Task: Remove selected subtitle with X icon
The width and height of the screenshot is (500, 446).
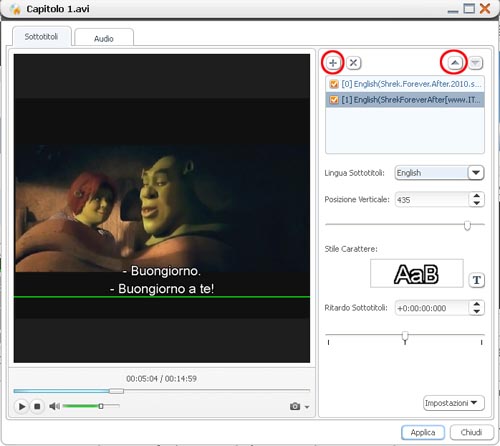Action: click(353, 63)
